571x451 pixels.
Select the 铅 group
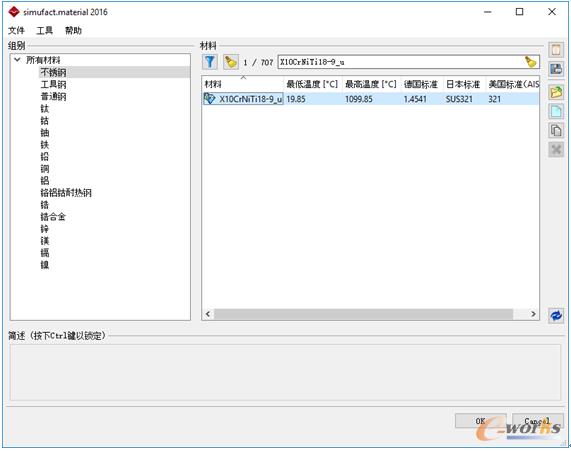(x=44, y=157)
